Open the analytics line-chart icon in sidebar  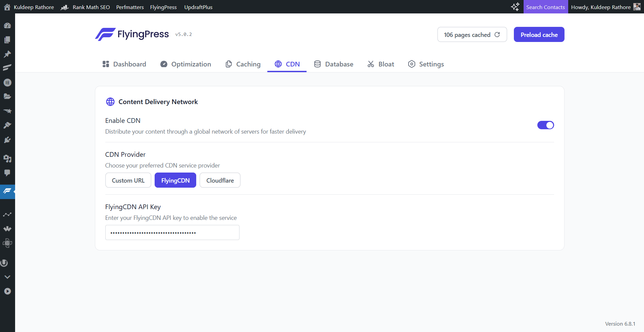pos(7,214)
